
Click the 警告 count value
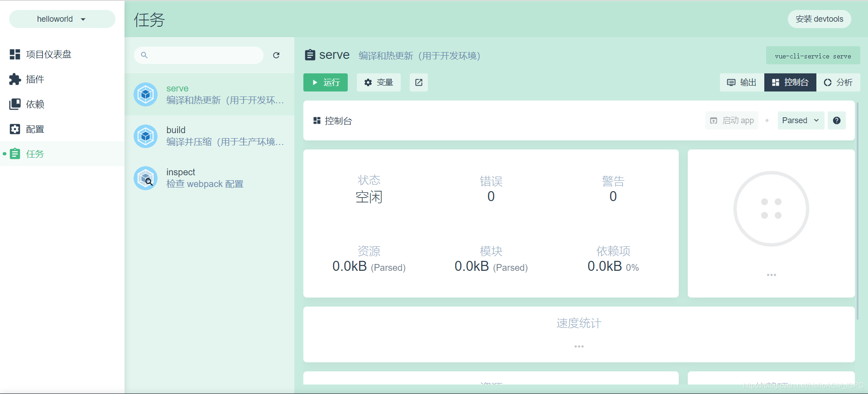(x=613, y=197)
